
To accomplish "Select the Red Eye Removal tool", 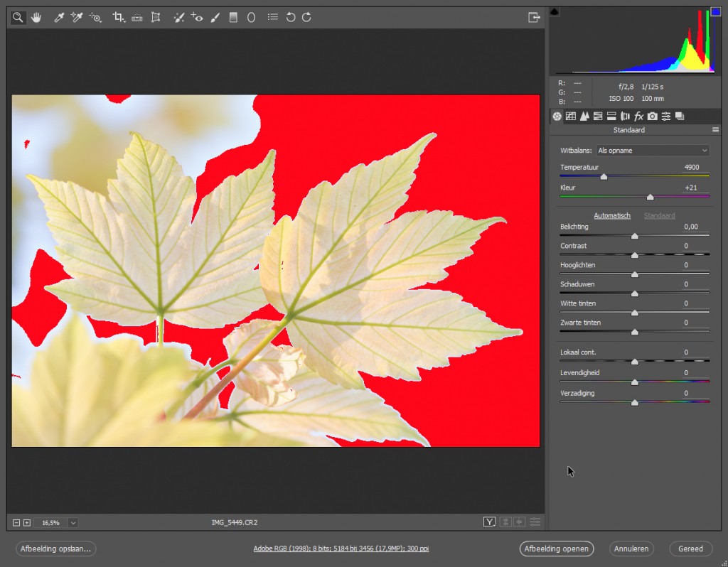I will [198, 17].
